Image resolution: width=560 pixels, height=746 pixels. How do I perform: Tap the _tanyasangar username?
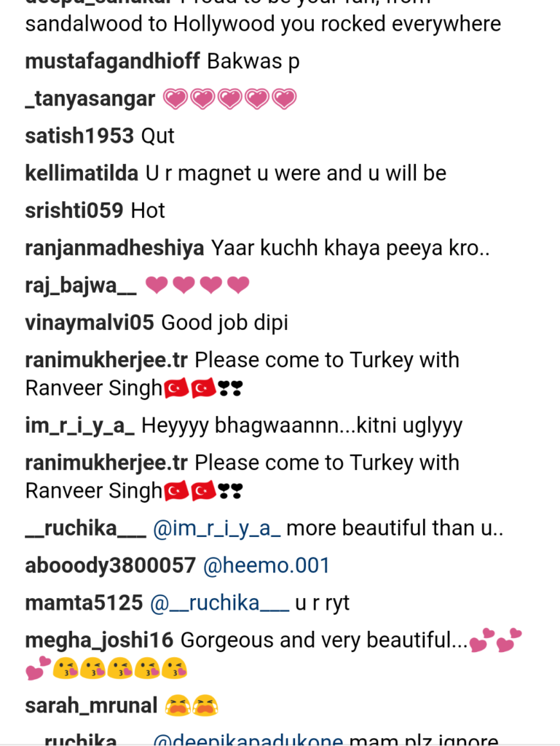tap(90, 99)
